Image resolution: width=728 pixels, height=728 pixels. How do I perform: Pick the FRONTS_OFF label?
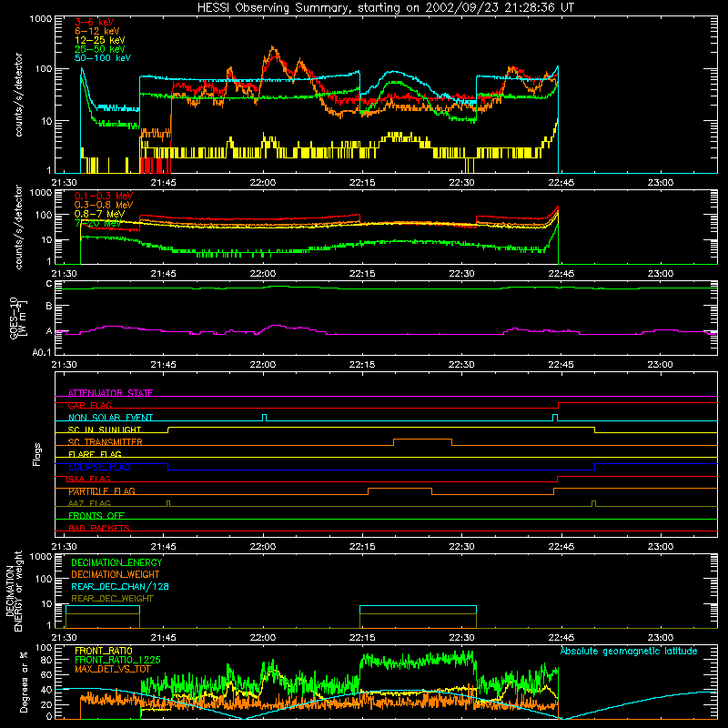pos(96,516)
